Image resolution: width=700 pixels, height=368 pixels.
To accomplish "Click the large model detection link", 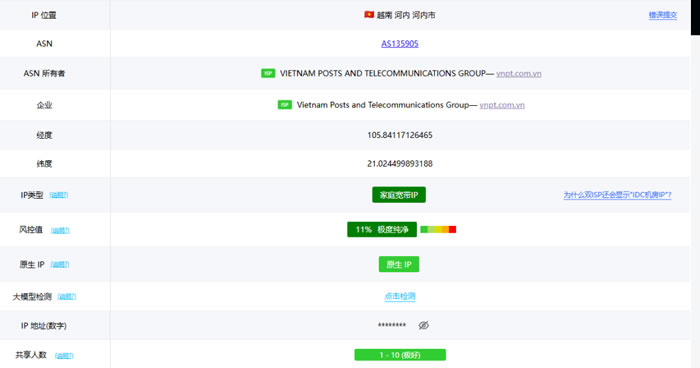I will (x=400, y=296).
